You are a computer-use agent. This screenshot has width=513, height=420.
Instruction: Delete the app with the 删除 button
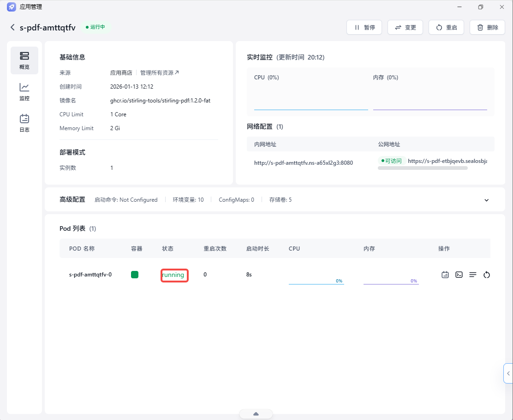487,28
